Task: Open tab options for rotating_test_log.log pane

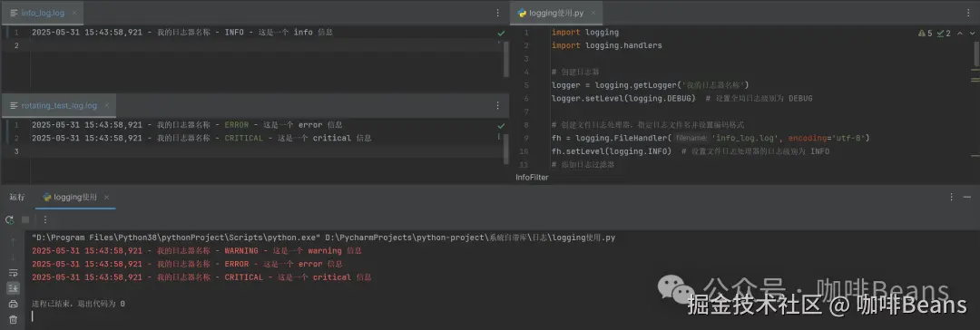Action: [x=498, y=106]
